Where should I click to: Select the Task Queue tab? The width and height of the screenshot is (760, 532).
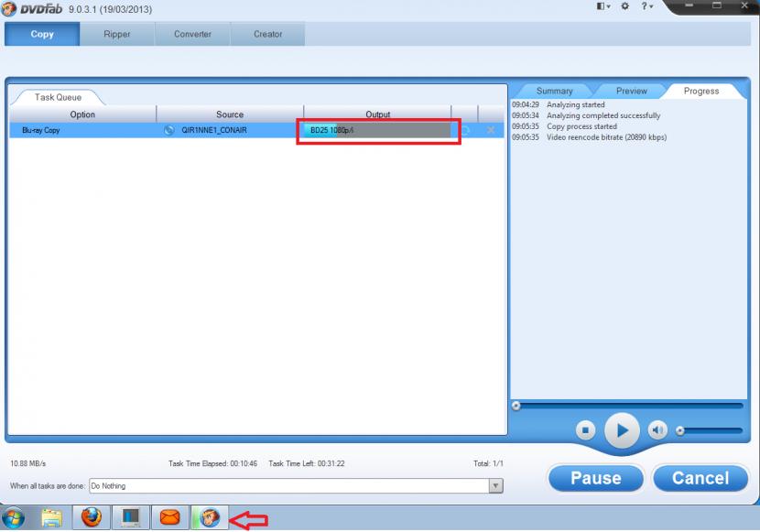pyautogui.click(x=58, y=97)
